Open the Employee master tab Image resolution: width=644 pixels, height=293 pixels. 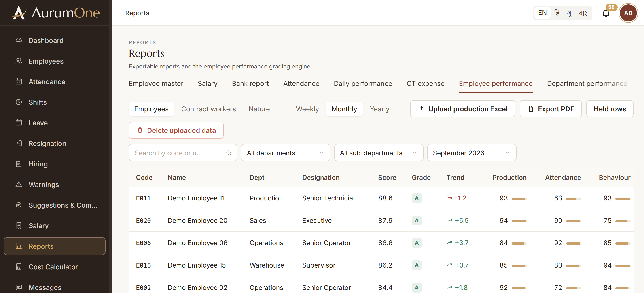(x=156, y=83)
